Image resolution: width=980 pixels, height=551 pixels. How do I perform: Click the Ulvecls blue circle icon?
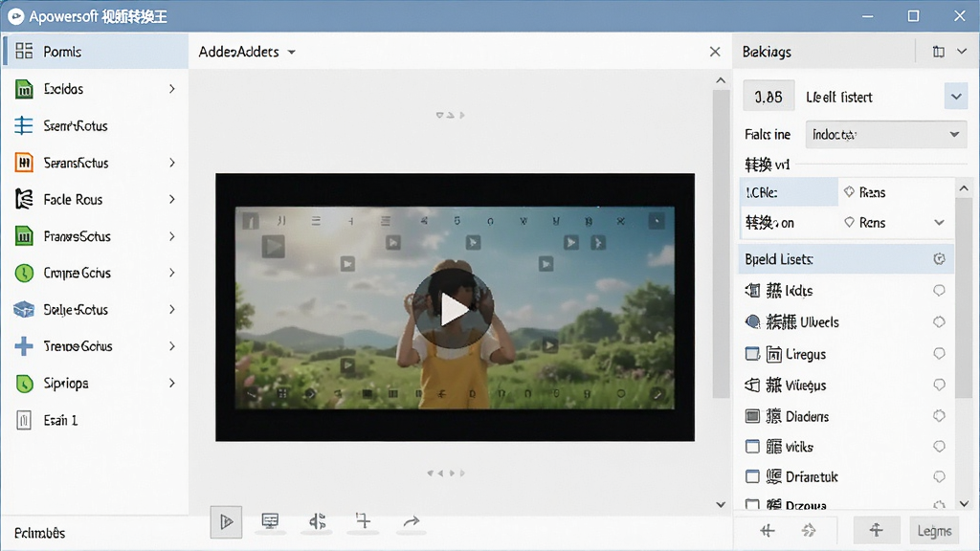(753, 321)
